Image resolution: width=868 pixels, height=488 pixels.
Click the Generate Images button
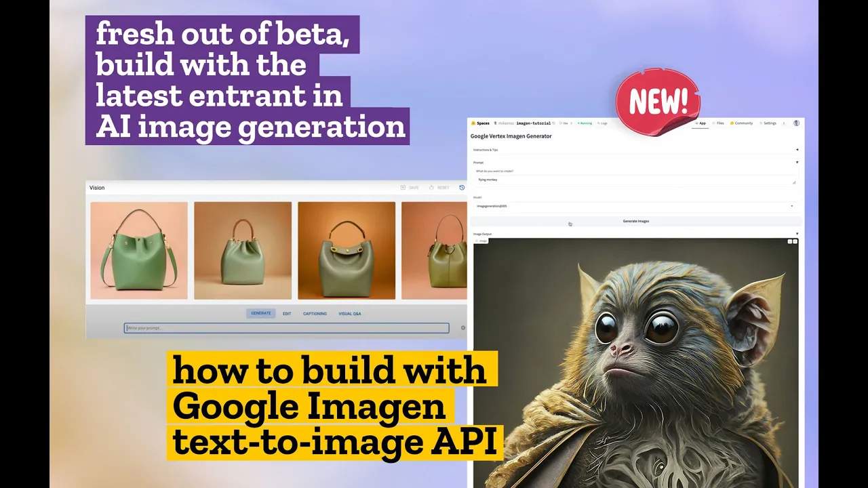[636, 221]
